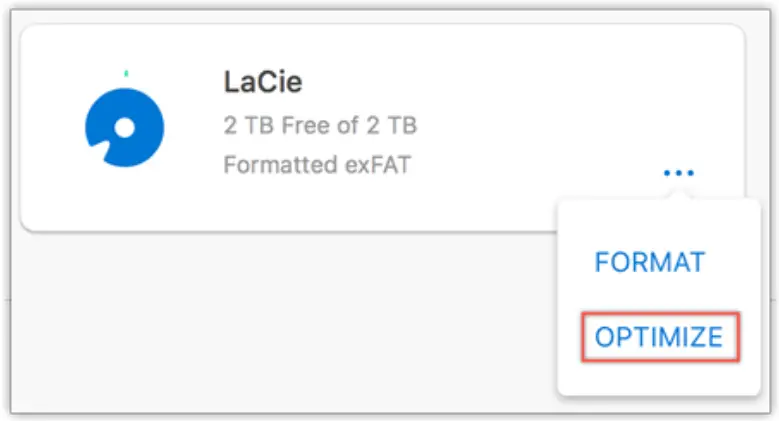Viewport: 779px width, 421px height.
Task: Click the leftmost dot of the ellipsis icon
Action: coord(667,173)
